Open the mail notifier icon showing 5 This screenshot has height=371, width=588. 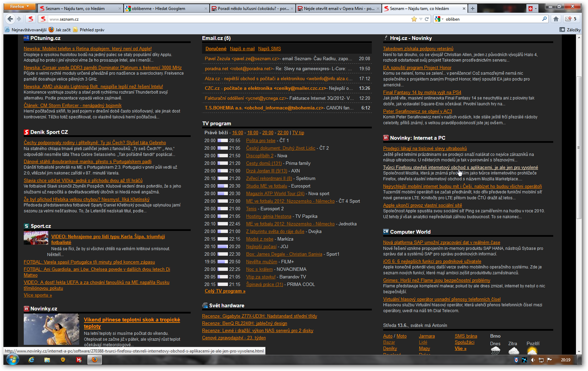tap(571, 19)
